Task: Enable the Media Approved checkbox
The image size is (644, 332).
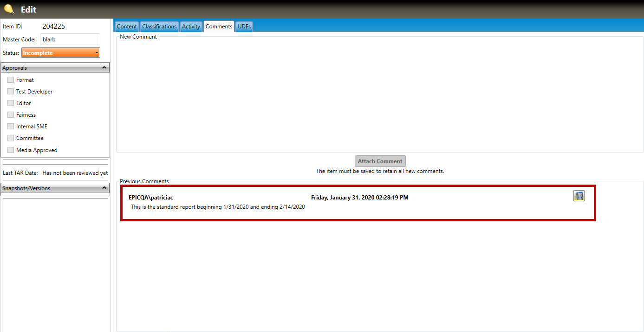Action: [11, 150]
